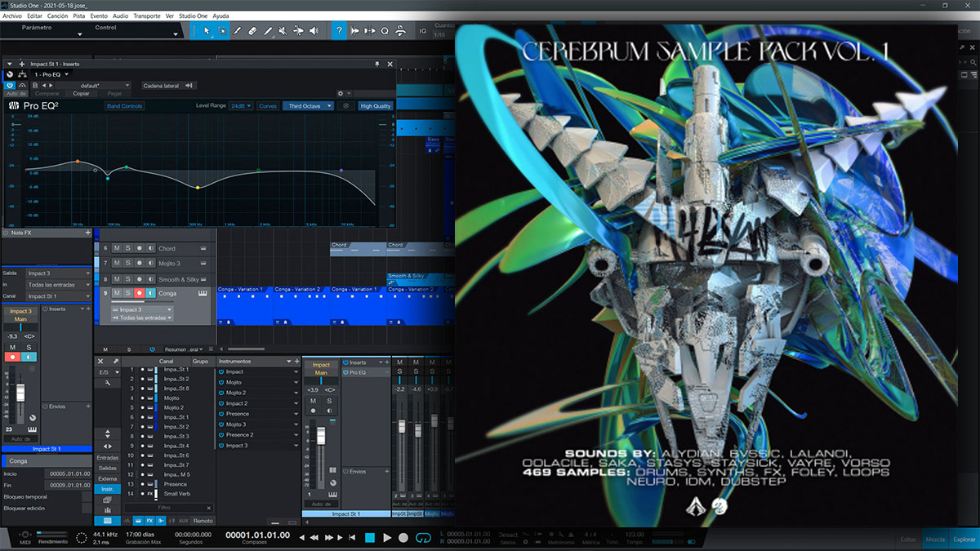Screen dimensions: 980x551
Task: Select the Line paint tool
Action: pos(268,31)
